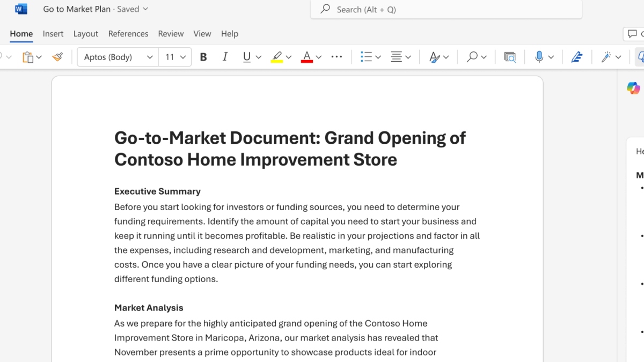The height and width of the screenshot is (362, 644).
Task: Expand the Find options arrow
Action: [484, 57]
